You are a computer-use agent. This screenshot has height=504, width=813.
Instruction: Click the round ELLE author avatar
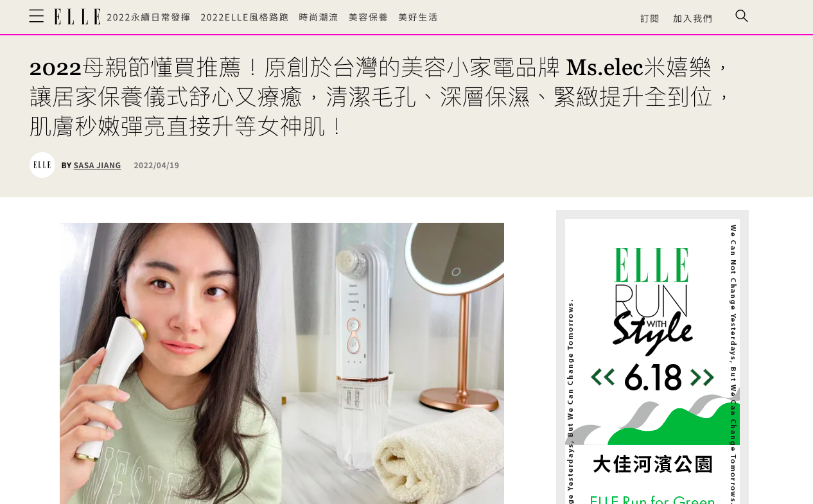pyautogui.click(x=42, y=165)
